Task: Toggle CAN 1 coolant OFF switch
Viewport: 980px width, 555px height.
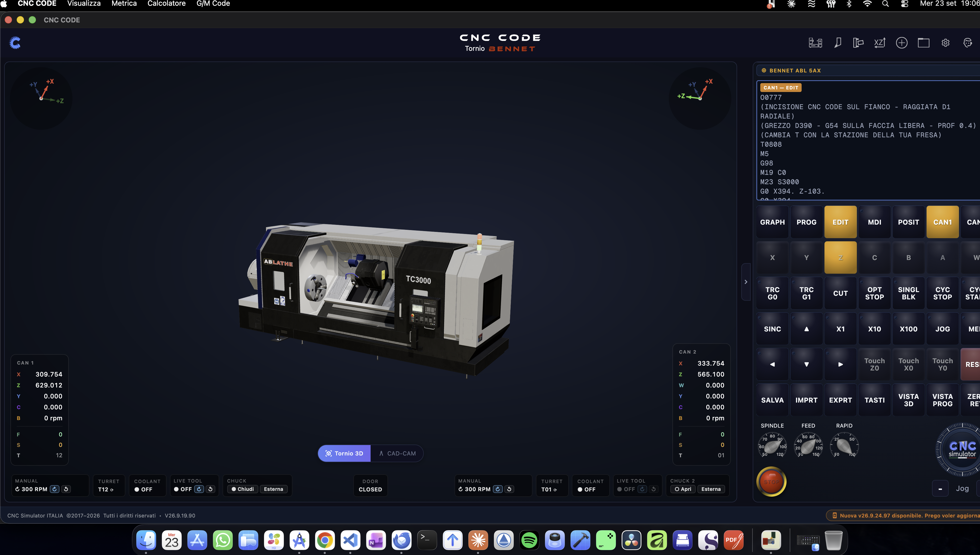Action: (143, 489)
